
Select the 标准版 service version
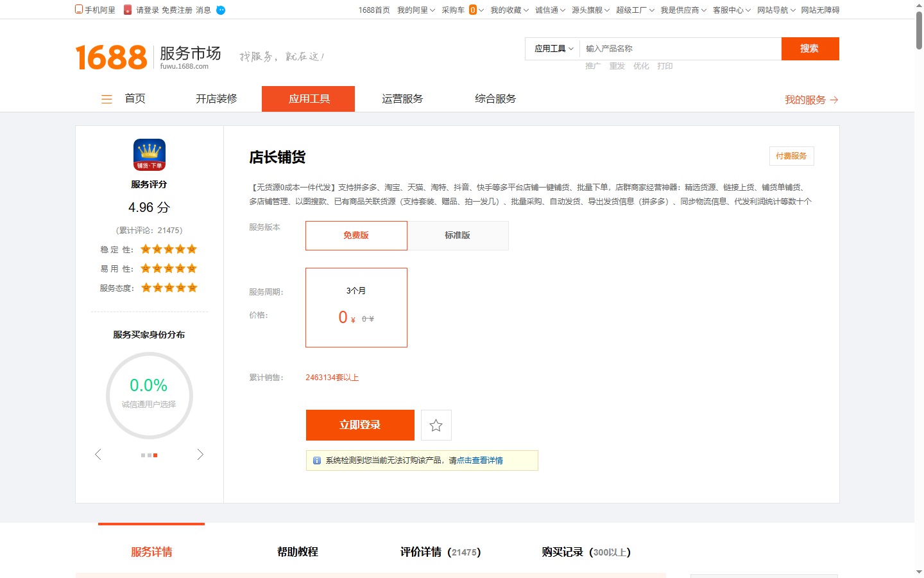(458, 236)
